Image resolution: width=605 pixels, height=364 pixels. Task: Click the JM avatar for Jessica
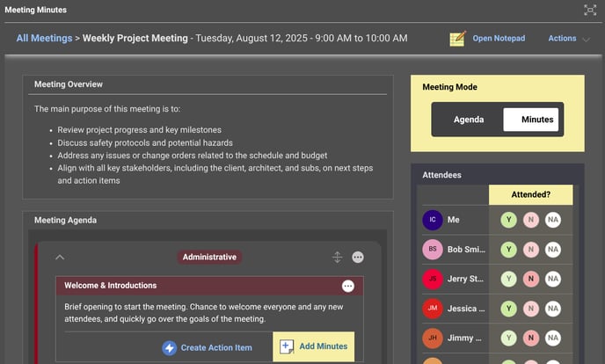coord(433,309)
